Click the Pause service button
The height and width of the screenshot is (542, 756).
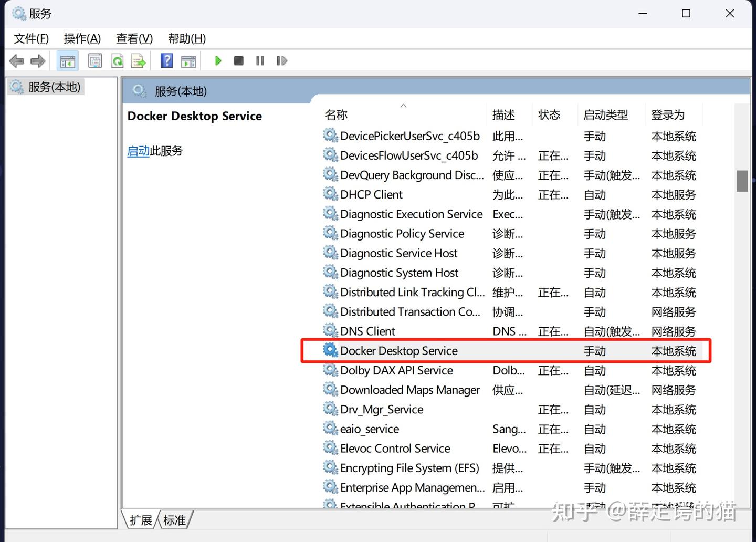[x=259, y=60]
